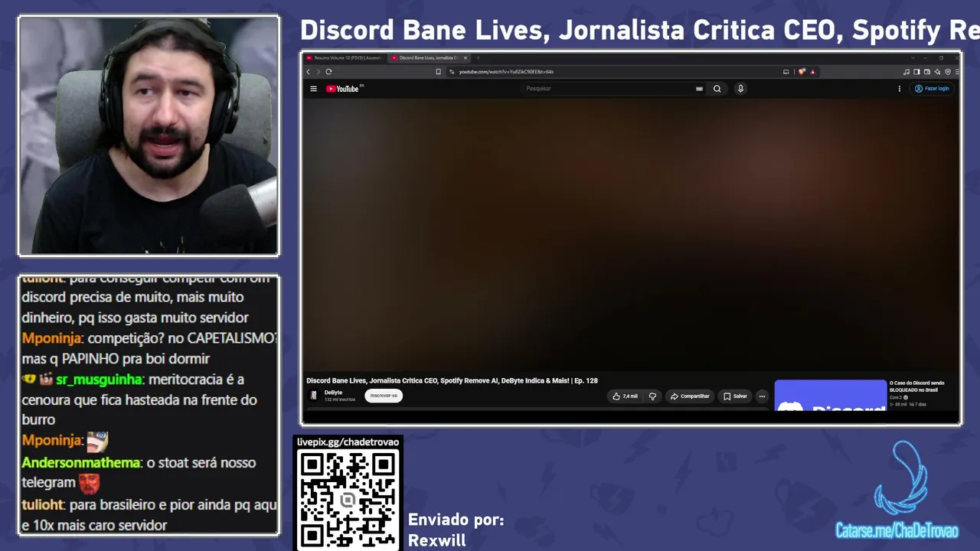Close the Discord Bane Lives tab
Screen dimensions: 980x551
pyautogui.click(x=465, y=58)
